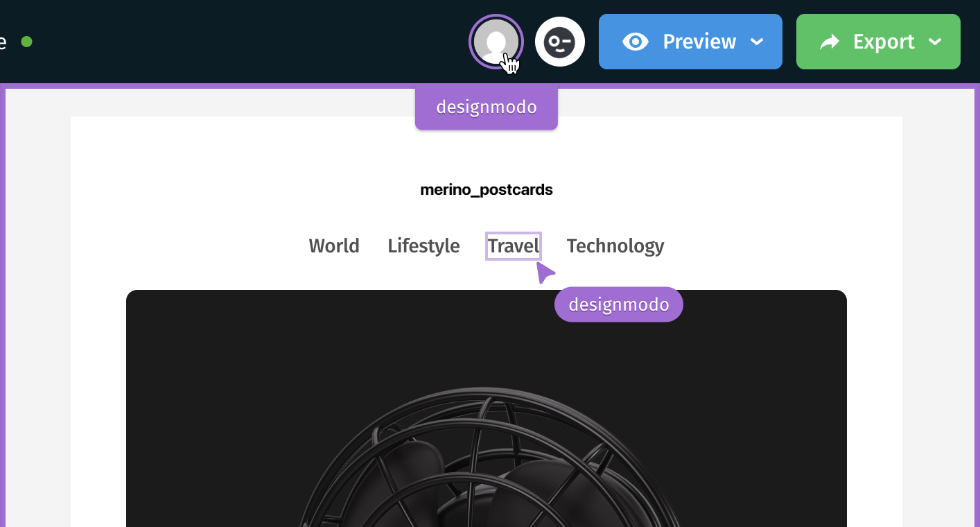Screen dimensions: 980x527
Task: Select the World navigation link
Action: click(334, 246)
